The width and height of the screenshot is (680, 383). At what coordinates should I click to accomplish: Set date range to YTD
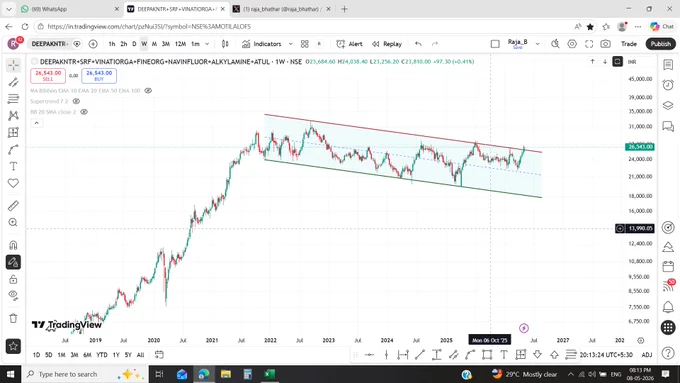(x=102, y=355)
